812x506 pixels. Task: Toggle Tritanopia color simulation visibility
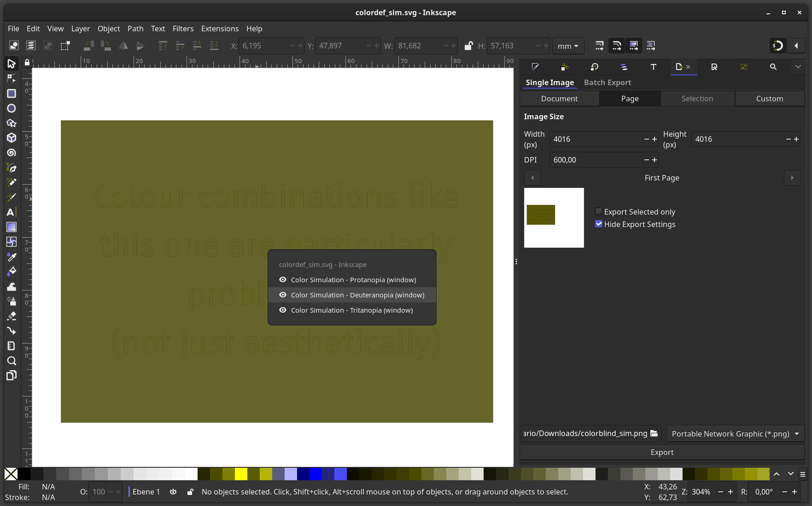[283, 310]
